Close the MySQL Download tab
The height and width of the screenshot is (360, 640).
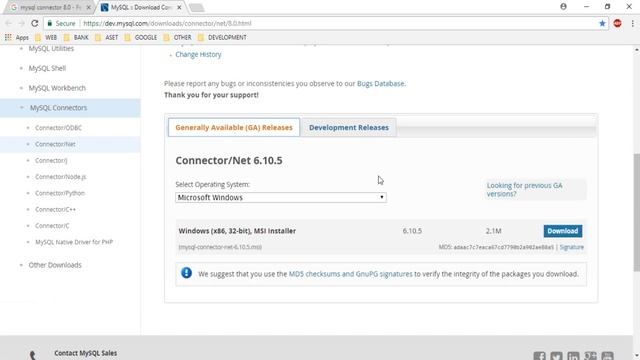[x=179, y=7]
